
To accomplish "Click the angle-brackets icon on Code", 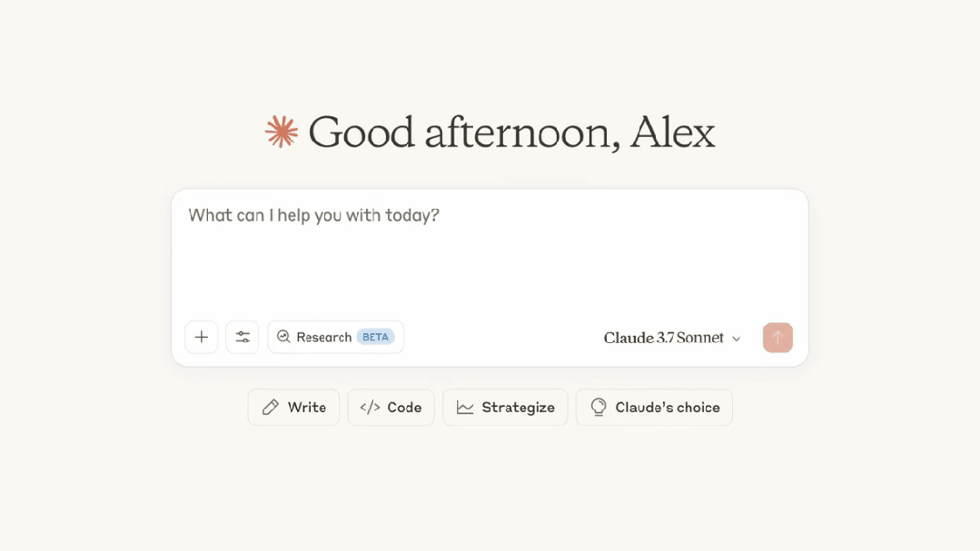I will point(370,408).
